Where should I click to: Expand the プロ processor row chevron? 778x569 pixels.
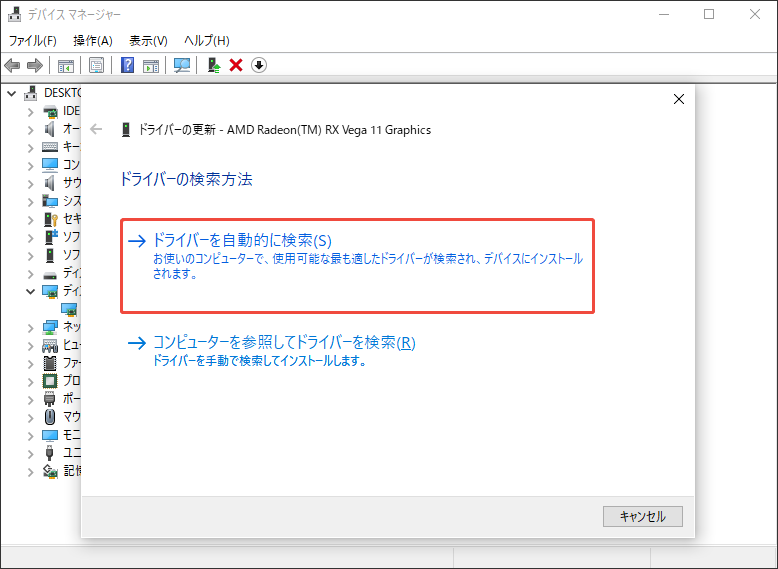point(31,382)
